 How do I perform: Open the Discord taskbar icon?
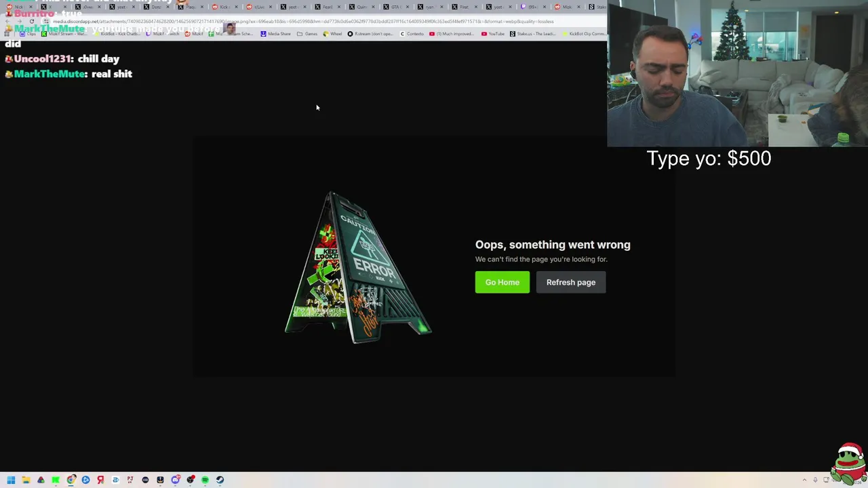175,480
